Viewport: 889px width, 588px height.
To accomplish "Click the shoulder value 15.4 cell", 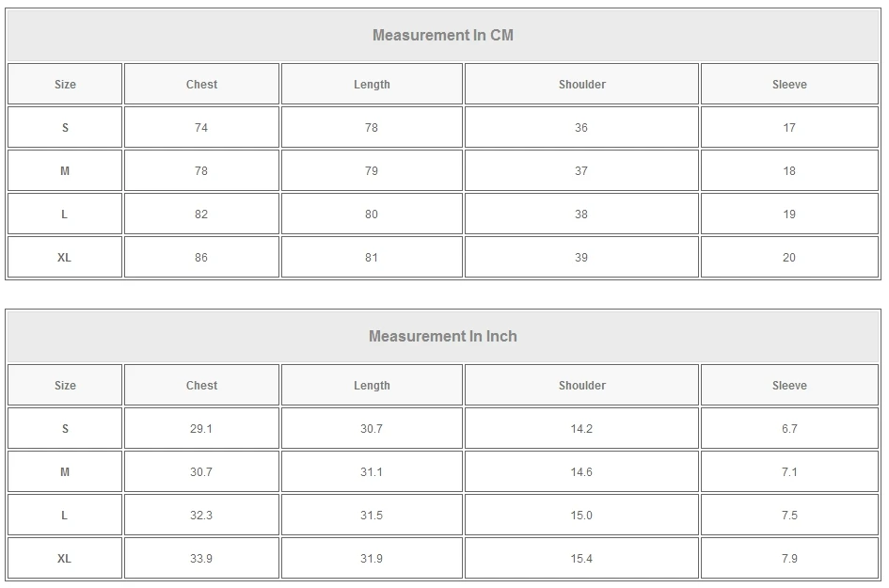I will (581, 559).
